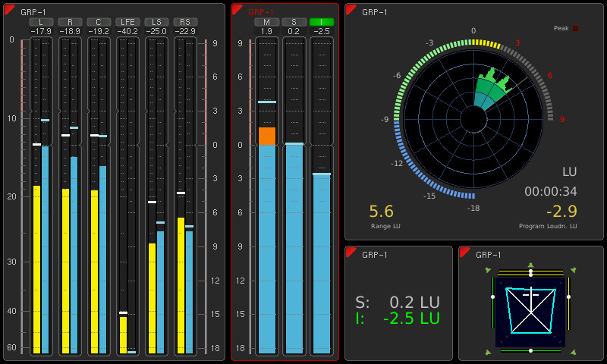
Task: Click the cyan trapezoid in the surround analyzer
Action: coord(530,310)
